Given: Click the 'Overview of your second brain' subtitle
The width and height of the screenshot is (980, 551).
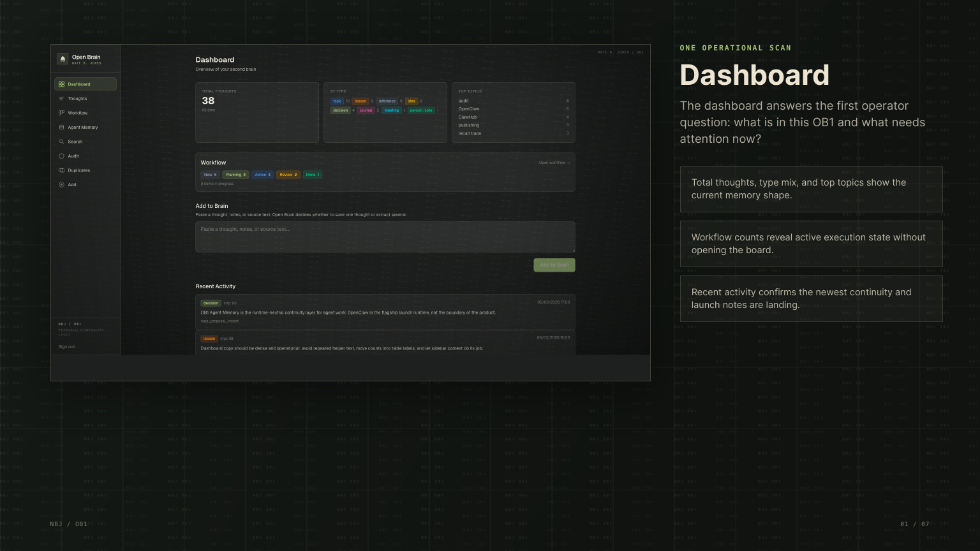Looking at the screenshot, I should [226, 70].
